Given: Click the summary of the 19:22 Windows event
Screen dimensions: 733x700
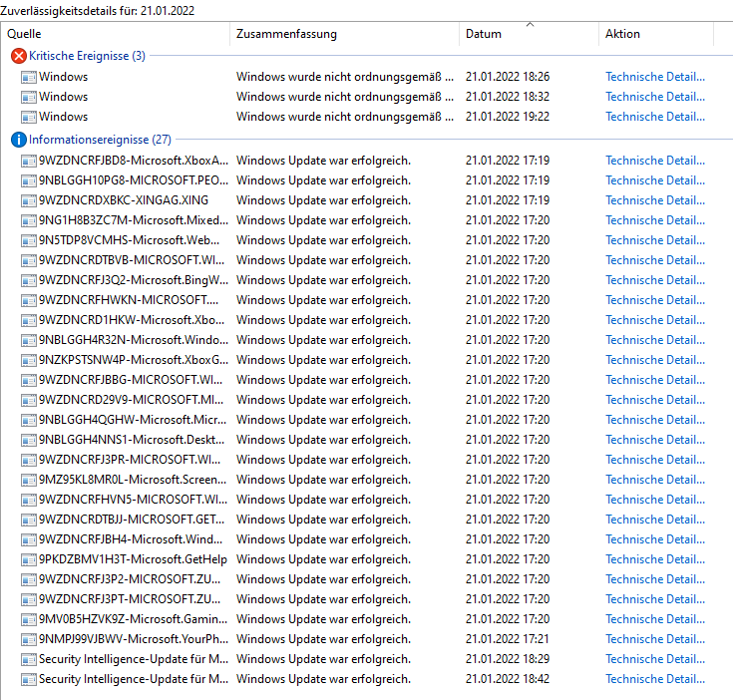Looking at the screenshot, I should click(x=345, y=117).
